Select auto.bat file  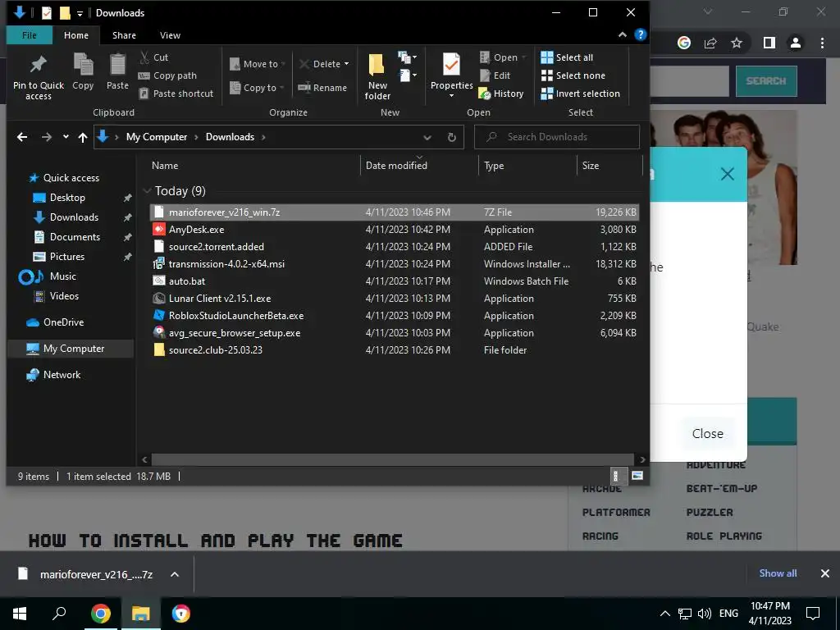point(394,281)
